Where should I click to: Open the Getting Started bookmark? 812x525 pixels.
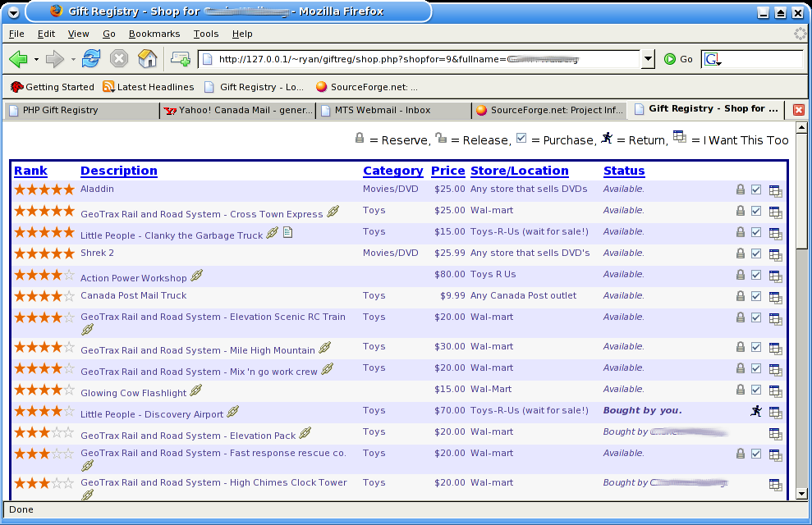pos(53,87)
